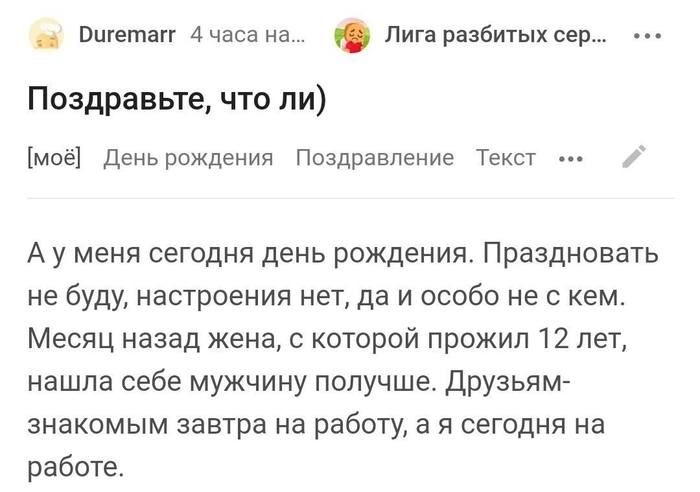Click the post body's first line about день рождения

point(250,255)
